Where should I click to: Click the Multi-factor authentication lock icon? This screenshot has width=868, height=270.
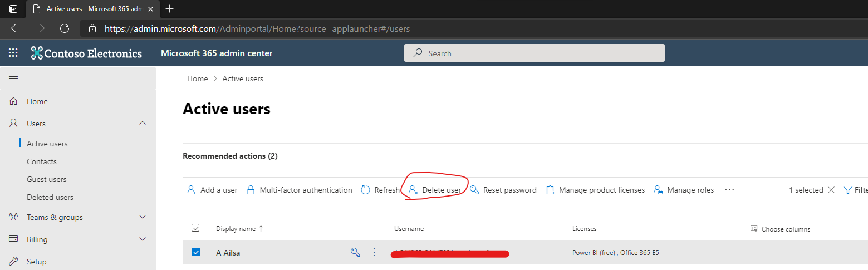(251, 190)
